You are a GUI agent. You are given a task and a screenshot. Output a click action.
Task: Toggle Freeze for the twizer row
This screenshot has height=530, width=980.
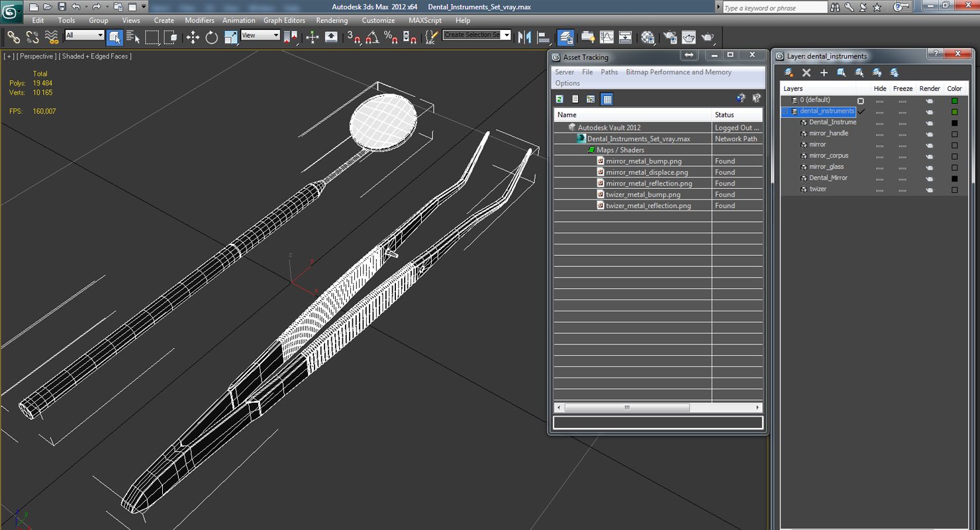click(903, 189)
